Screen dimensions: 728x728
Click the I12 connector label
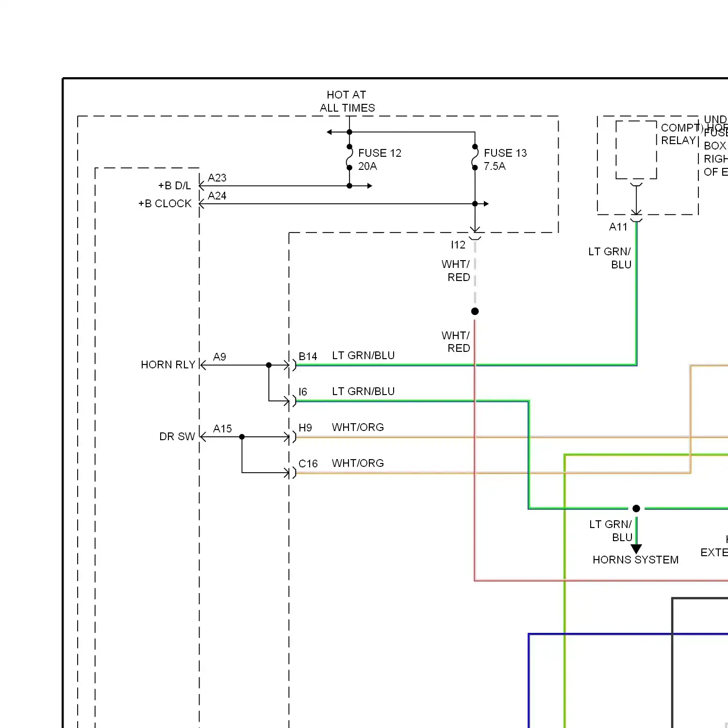[458, 245]
